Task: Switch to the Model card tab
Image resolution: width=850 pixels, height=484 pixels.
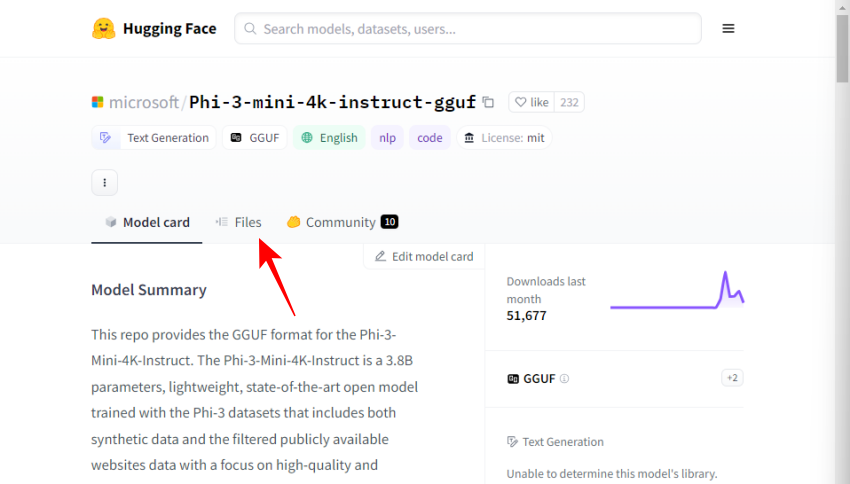Action: [147, 222]
